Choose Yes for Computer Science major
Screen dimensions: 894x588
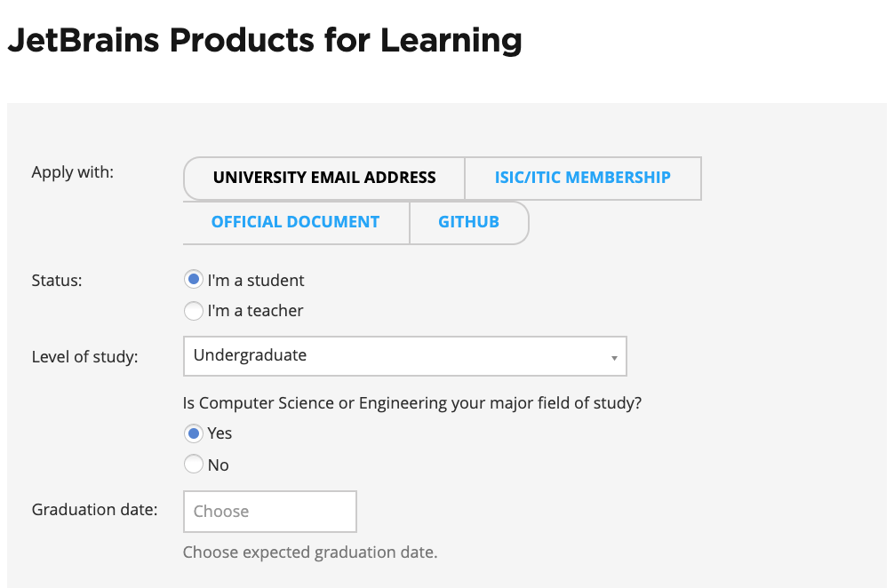pyautogui.click(x=193, y=433)
